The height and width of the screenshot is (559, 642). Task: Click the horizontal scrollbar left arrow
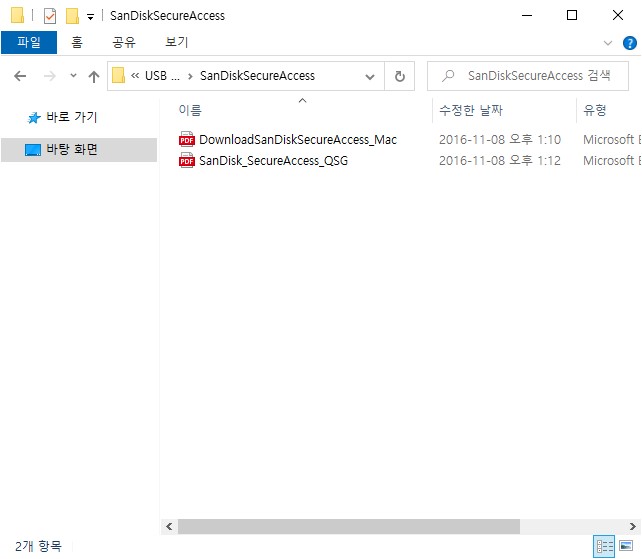169,527
